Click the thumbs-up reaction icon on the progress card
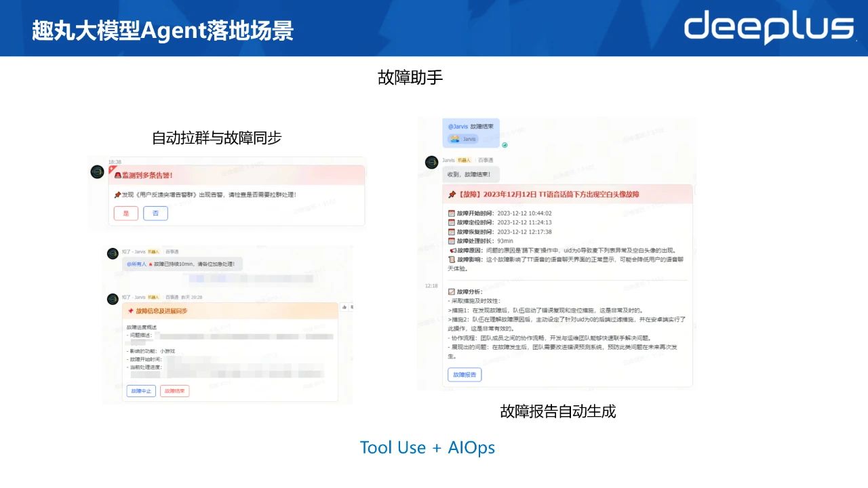The image size is (868, 488). pyautogui.click(x=344, y=307)
